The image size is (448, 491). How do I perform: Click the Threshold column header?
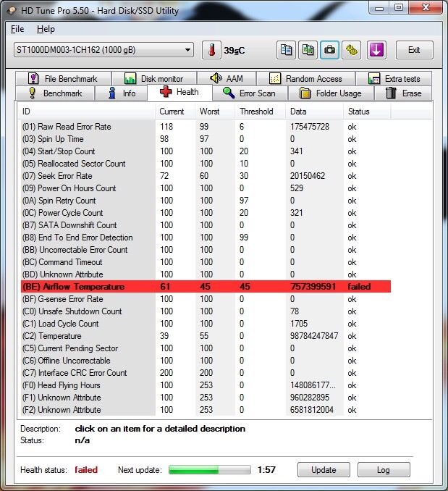point(261,112)
